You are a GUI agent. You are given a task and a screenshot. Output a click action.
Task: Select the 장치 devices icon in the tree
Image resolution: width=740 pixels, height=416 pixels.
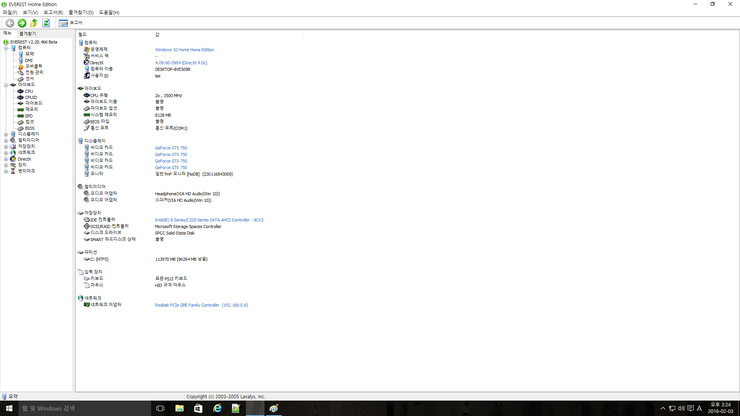(x=13, y=165)
